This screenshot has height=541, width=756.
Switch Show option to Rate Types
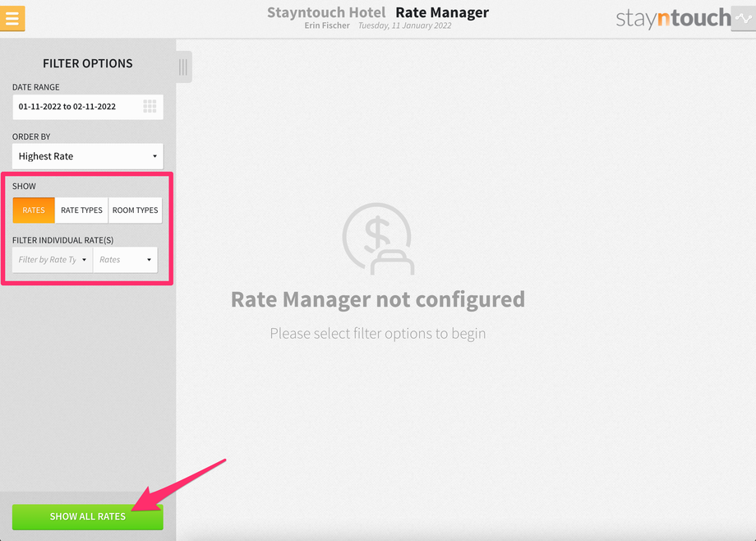tap(81, 210)
